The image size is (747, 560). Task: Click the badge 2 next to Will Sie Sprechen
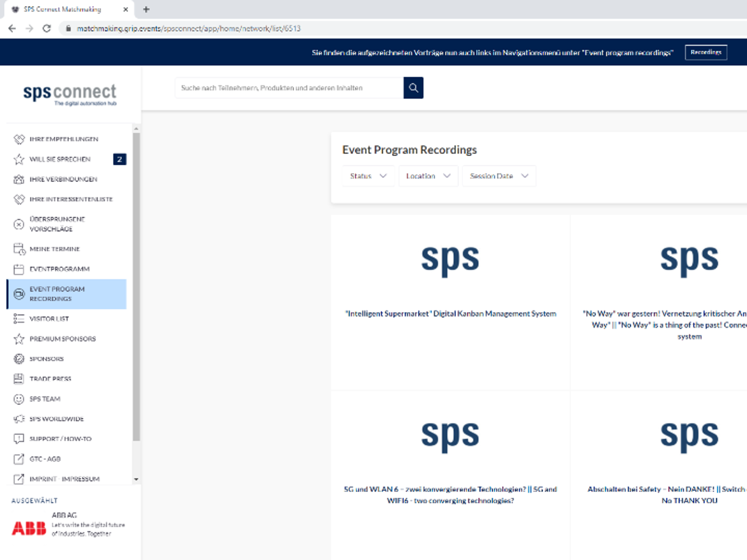tap(120, 159)
